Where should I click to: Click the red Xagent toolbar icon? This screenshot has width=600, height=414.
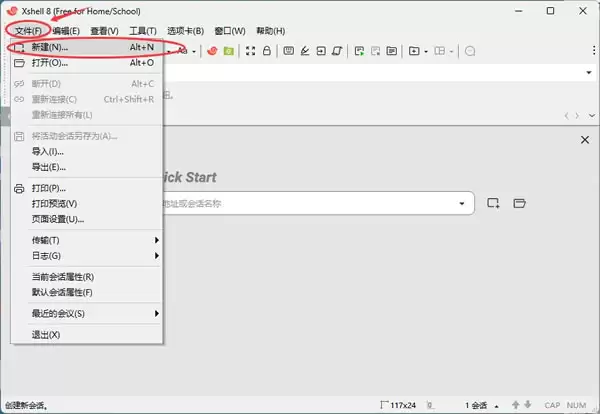click(212, 51)
